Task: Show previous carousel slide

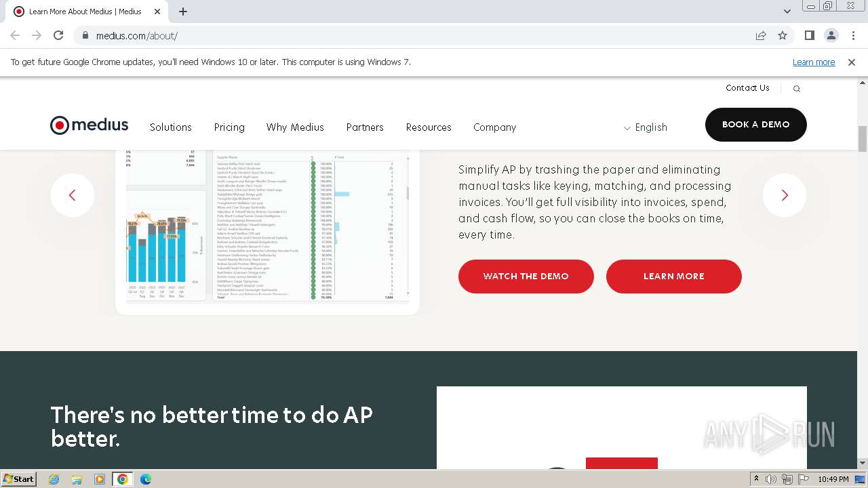Action: pyautogui.click(x=72, y=195)
